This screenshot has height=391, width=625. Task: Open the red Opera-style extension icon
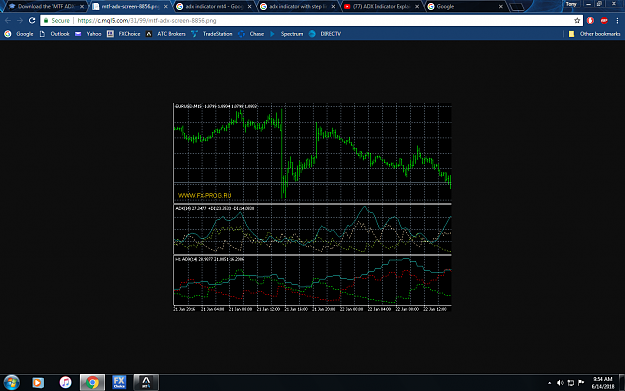coord(590,20)
